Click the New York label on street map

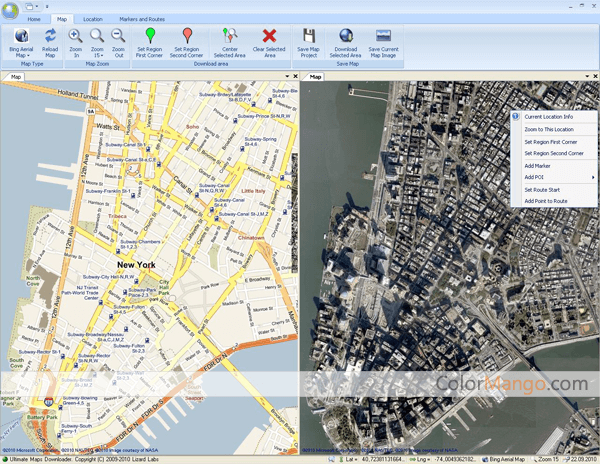coord(136,265)
